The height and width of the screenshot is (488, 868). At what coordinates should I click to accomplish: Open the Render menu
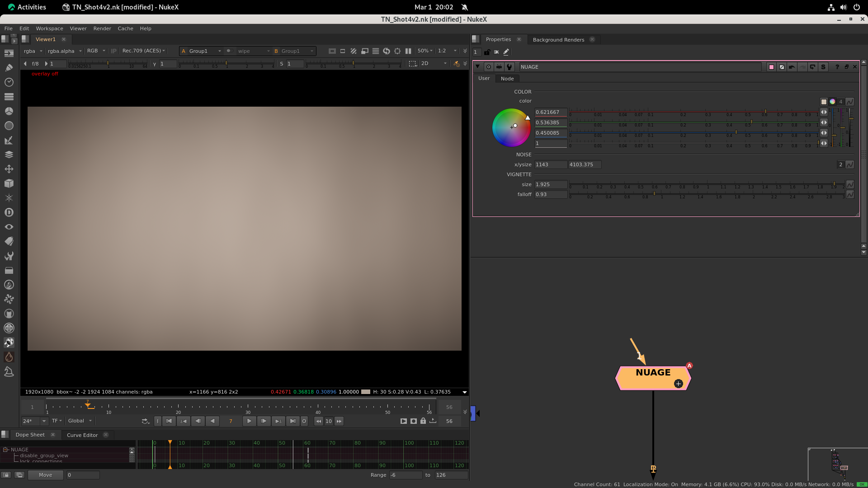[102, 28]
